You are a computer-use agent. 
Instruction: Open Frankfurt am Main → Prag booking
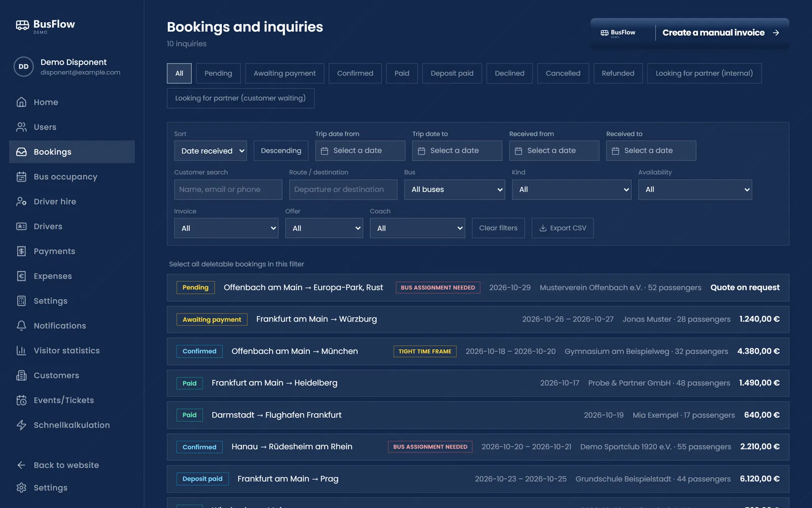coord(478,479)
